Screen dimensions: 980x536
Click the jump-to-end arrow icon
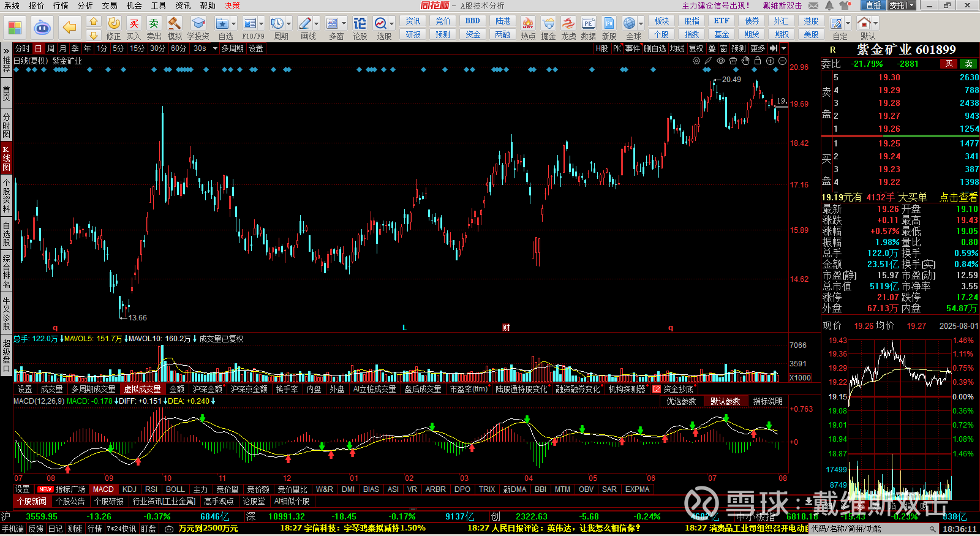click(x=774, y=48)
